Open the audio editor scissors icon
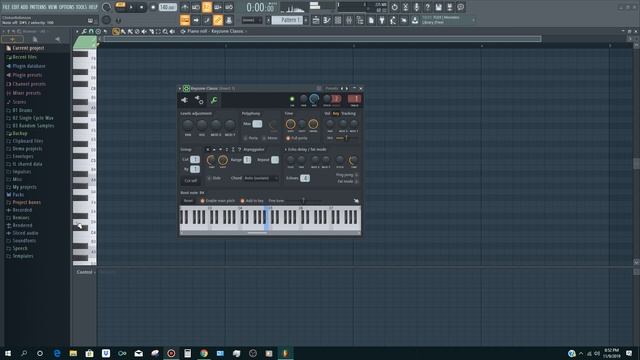 coord(405,7)
